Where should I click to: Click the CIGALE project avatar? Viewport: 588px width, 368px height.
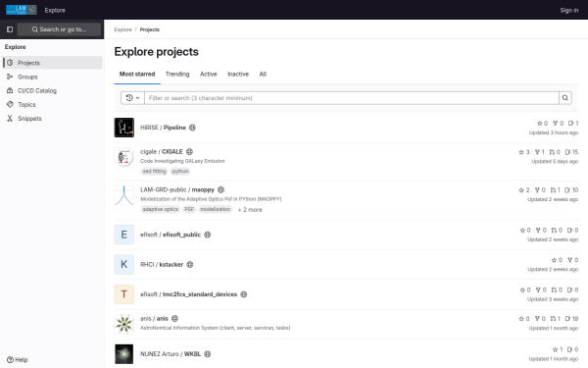click(x=124, y=157)
